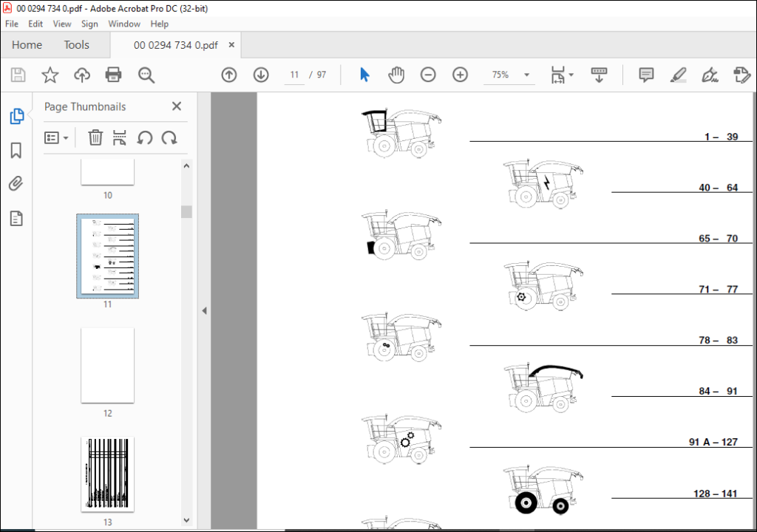Click thumbnails scrollbar down arrow
The height and width of the screenshot is (532, 757).
pyautogui.click(x=186, y=520)
